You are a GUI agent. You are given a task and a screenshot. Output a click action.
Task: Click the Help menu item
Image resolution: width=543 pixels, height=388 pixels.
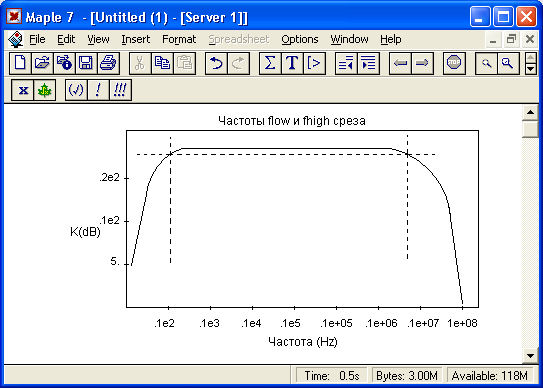click(x=391, y=39)
